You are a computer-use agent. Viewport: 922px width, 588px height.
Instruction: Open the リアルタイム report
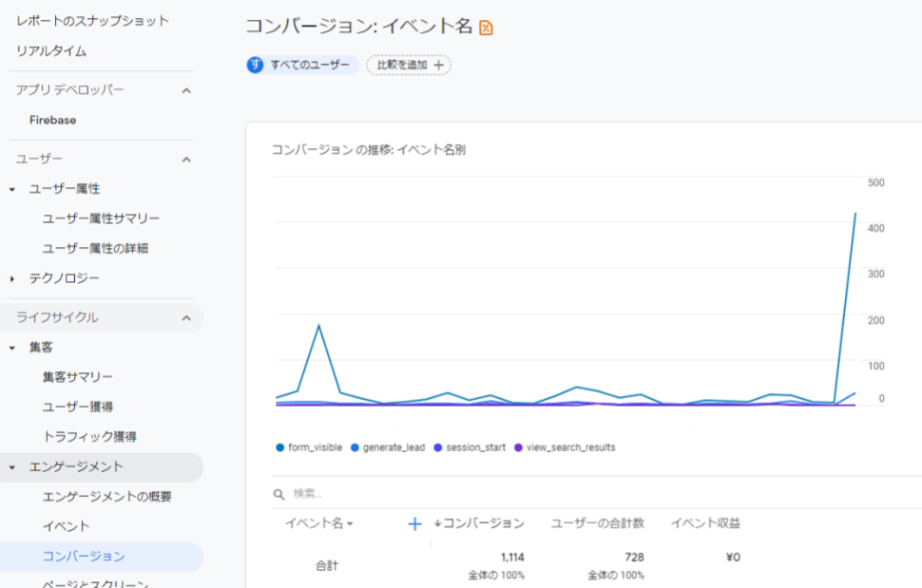(51, 51)
